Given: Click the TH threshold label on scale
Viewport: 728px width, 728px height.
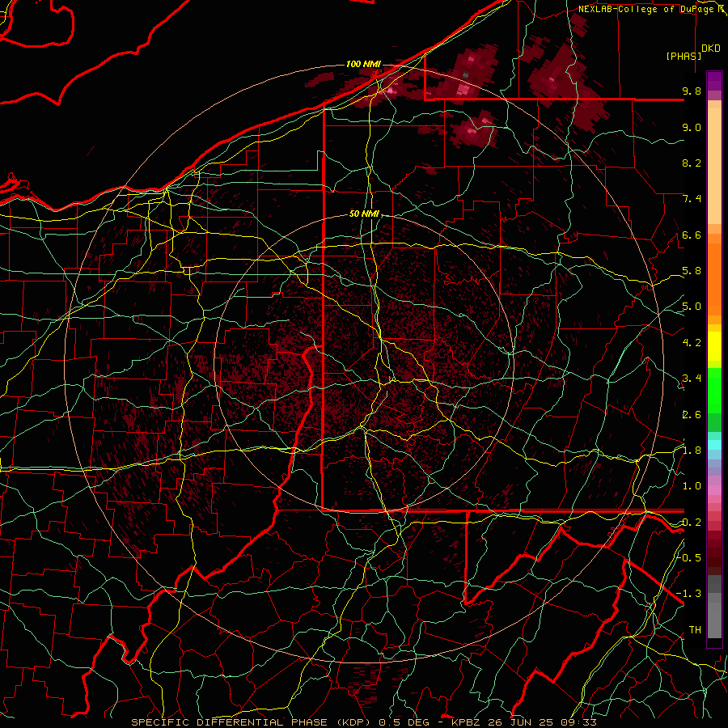Looking at the screenshot, I should 695,630.
